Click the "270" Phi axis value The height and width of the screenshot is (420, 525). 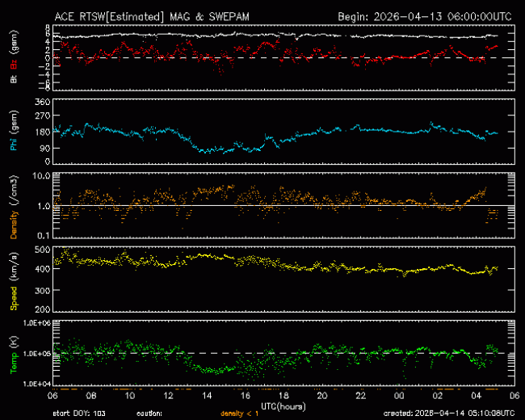(x=43, y=115)
